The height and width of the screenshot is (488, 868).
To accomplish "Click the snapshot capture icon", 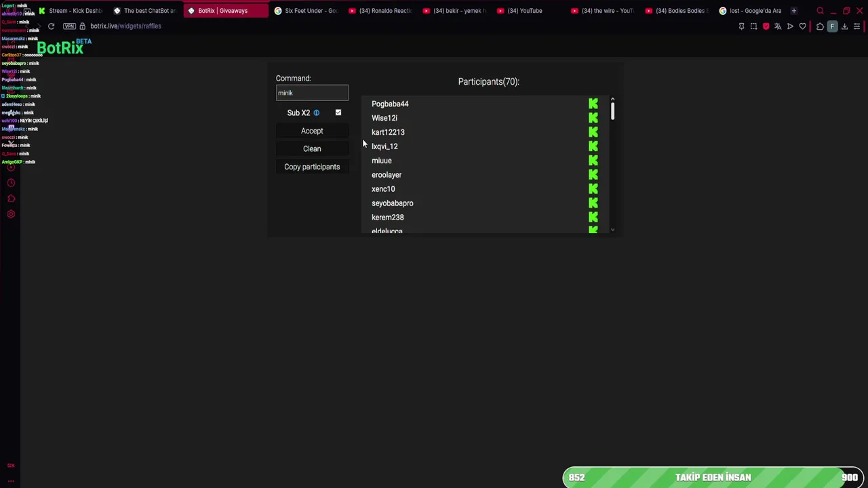I will (753, 26).
